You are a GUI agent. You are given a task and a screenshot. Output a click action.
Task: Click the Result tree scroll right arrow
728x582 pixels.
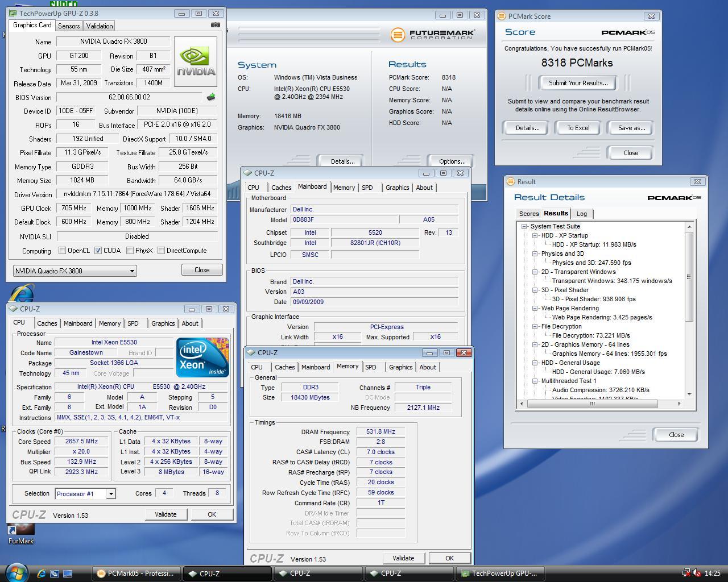pyautogui.click(x=679, y=404)
